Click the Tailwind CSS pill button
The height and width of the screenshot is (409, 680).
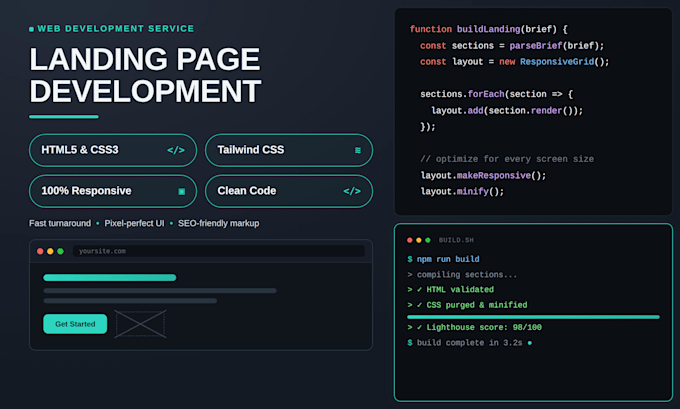click(x=289, y=150)
